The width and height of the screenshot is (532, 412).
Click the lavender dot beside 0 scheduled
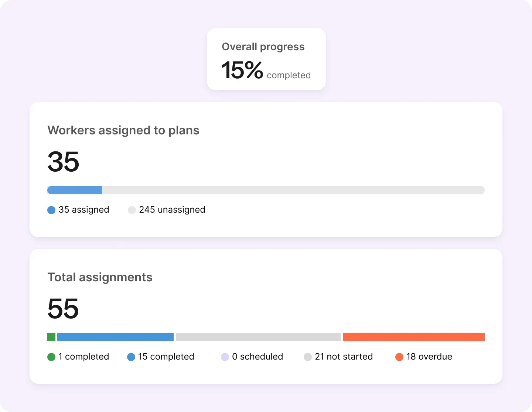point(225,357)
